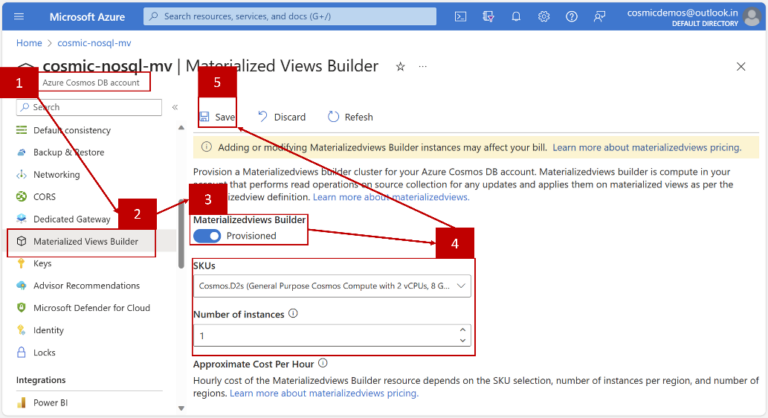Collapse the left sidebar with the chevron
The height and width of the screenshot is (418, 768).
pos(175,107)
